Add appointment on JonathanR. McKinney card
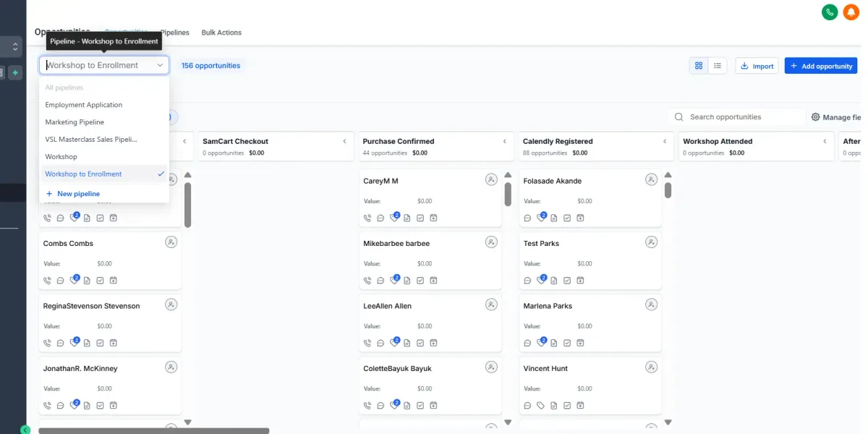Screen dimensions: 868x434 point(113,406)
